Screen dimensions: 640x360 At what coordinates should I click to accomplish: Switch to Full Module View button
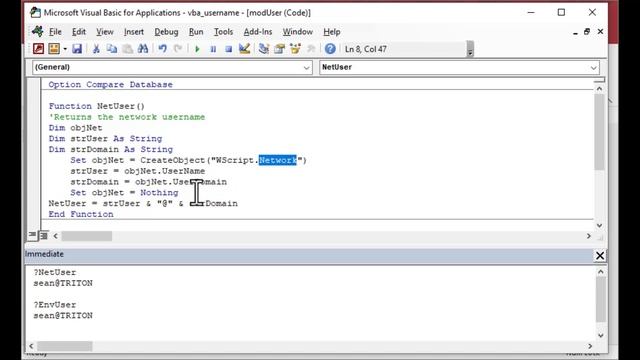pyautogui.click(x=43, y=236)
